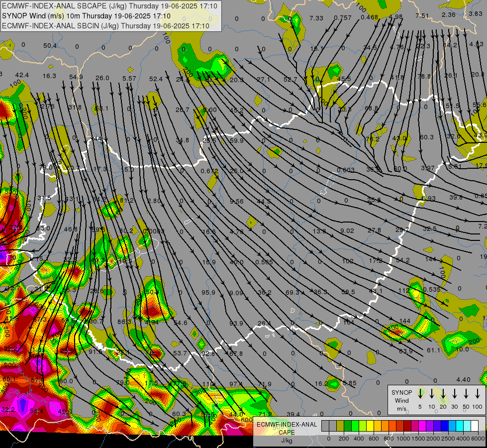The height and width of the screenshot is (448, 487).
Task: Click the SBCAPE title line at top
Action: [x=110, y=6]
